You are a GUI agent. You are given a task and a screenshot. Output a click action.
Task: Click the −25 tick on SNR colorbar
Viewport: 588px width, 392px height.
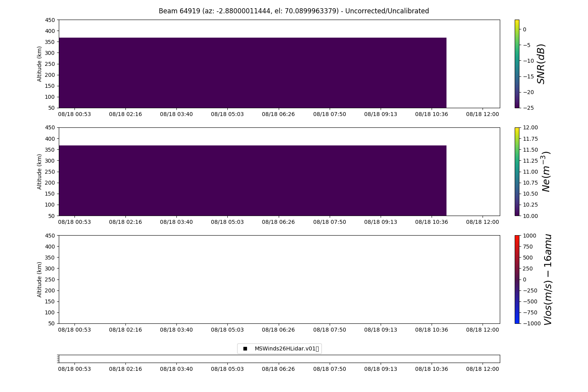528,108
